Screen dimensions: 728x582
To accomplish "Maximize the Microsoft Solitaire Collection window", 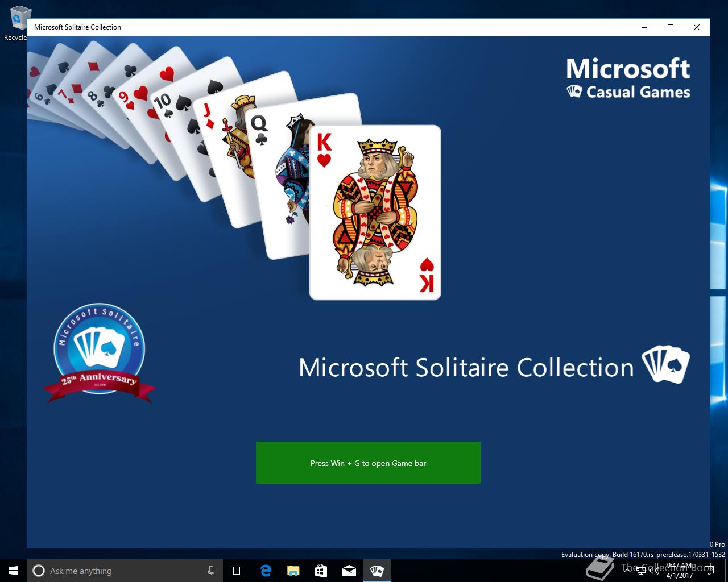I will click(671, 27).
